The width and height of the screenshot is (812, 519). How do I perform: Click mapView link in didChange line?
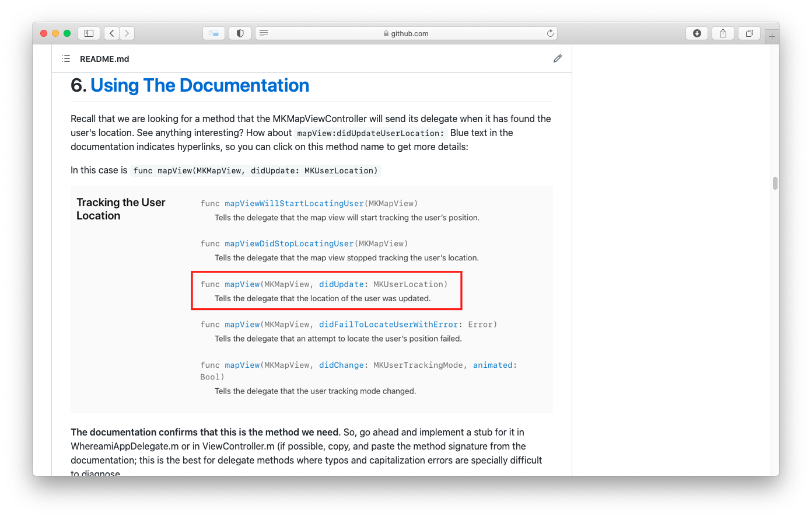(242, 365)
